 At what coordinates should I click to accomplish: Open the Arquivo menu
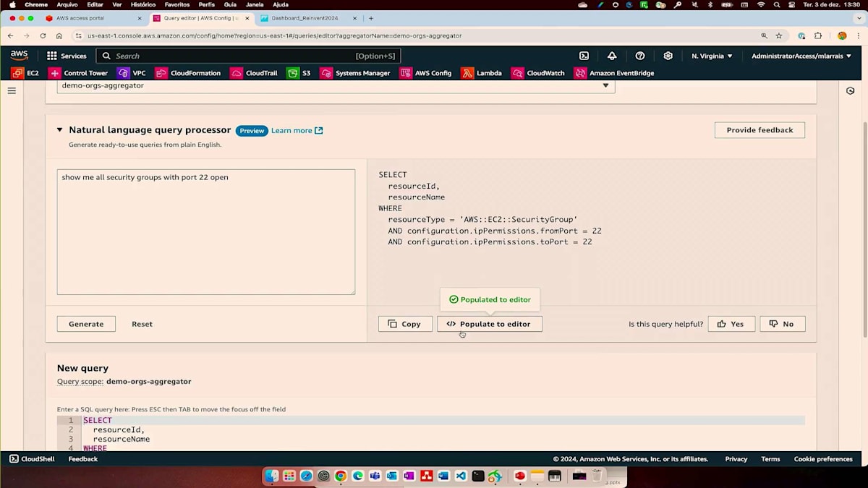67,4
